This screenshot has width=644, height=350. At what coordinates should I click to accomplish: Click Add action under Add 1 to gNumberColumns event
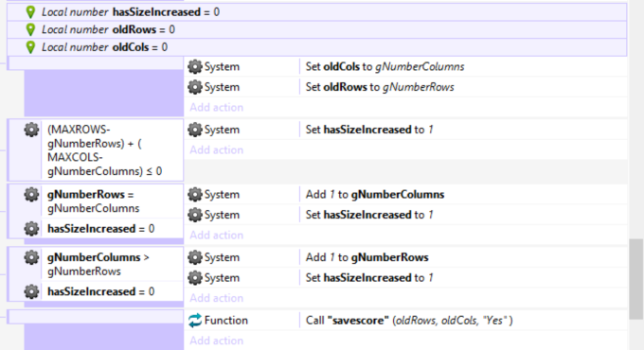pyautogui.click(x=217, y=236)
